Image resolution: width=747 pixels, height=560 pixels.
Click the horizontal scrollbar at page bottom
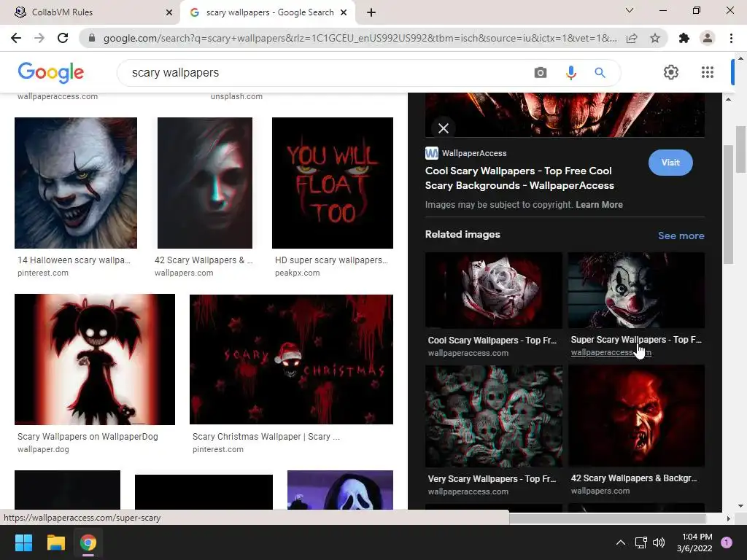[608, 518]
